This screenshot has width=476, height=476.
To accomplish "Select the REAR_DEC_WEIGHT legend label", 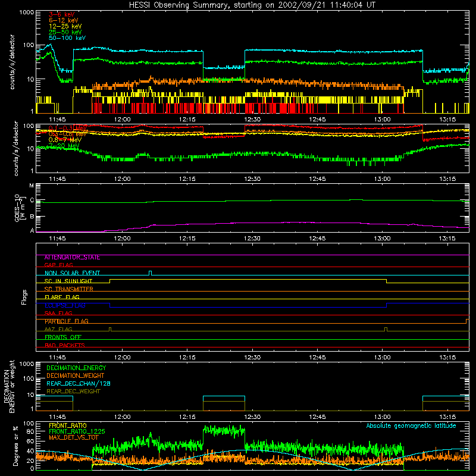I will [x=73, y=392].
